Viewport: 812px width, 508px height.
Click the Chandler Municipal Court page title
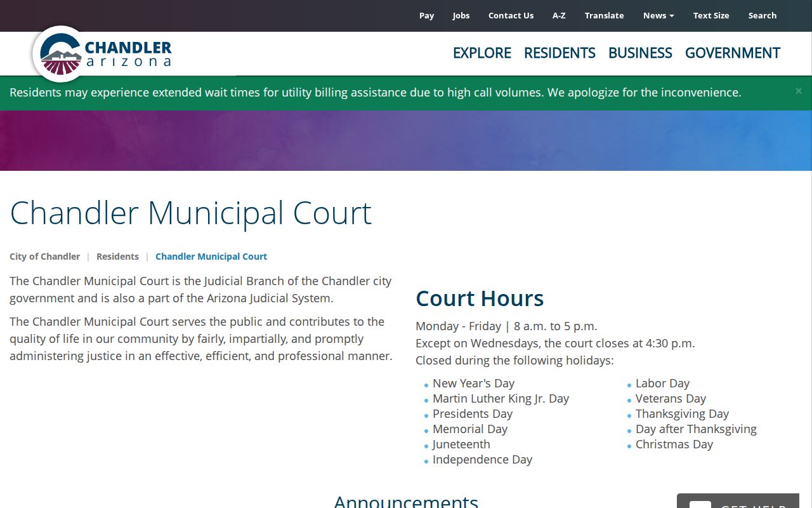190,213
